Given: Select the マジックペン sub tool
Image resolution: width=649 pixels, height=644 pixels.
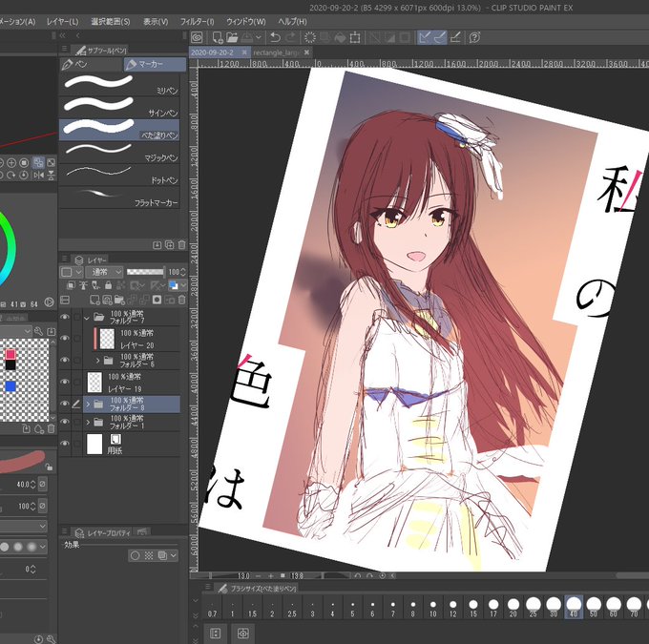Looking at the screenshot, I should click(119, 153).
